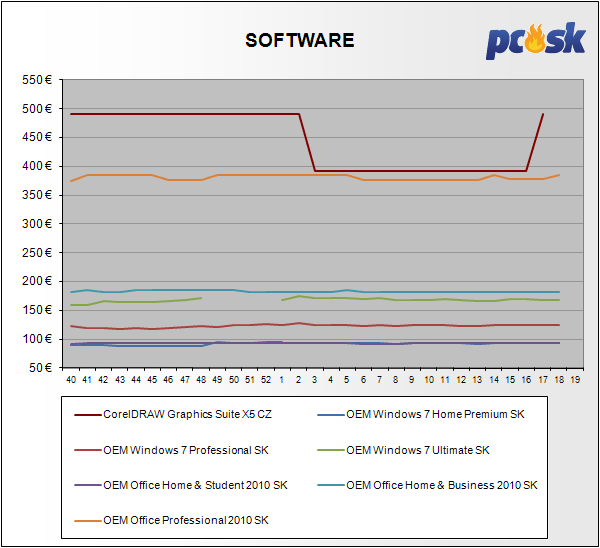
Task: Click the 500 € y-axis label
Action: 37,109
